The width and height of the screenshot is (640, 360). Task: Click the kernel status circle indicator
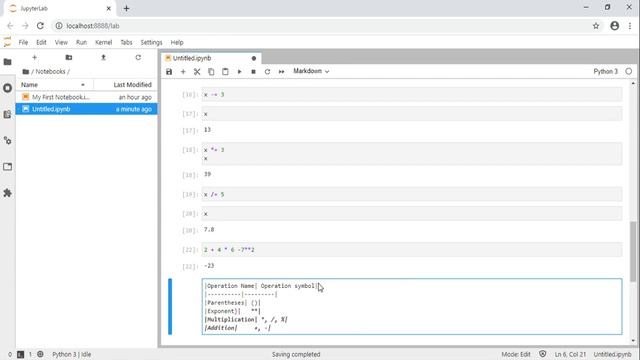pyautogui.click(x=629, y=71)
